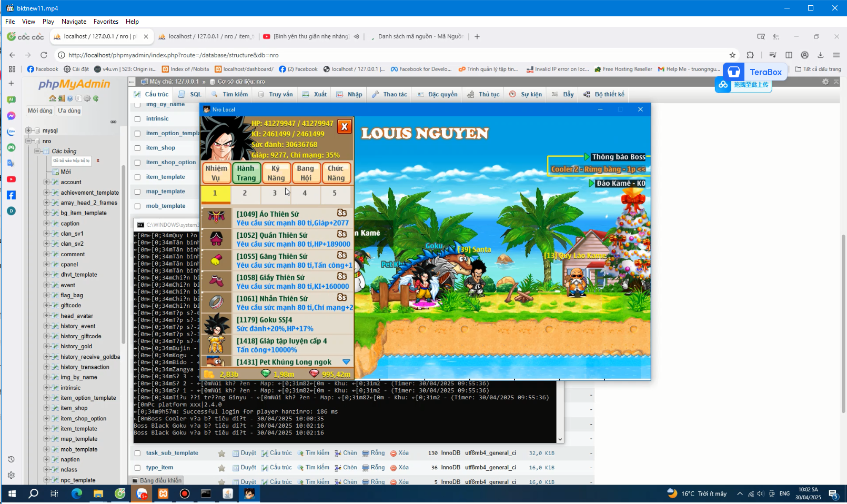Tick the item_shop table checkbox

click(x=137, y=148)
